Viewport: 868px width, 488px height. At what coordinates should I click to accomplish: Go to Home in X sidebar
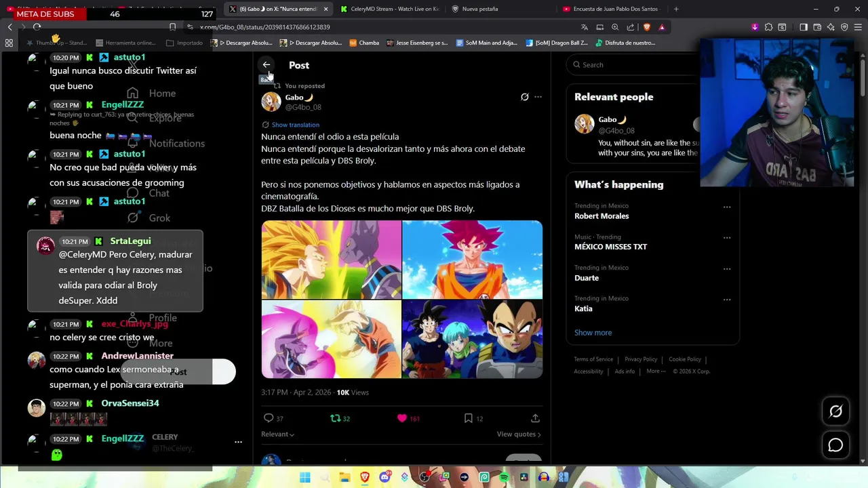(151, 94)
